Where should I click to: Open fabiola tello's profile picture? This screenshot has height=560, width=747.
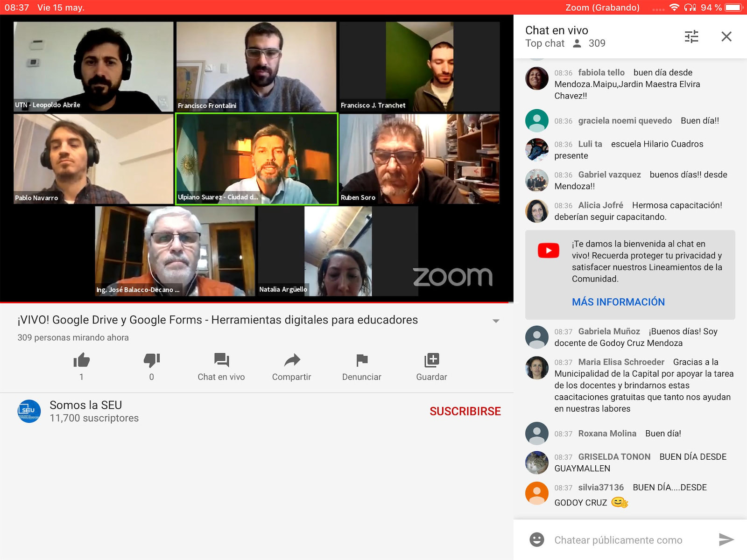pos(537,78)
